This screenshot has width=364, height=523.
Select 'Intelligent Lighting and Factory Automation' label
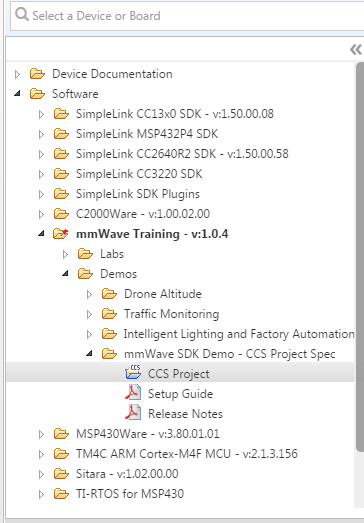239,334
